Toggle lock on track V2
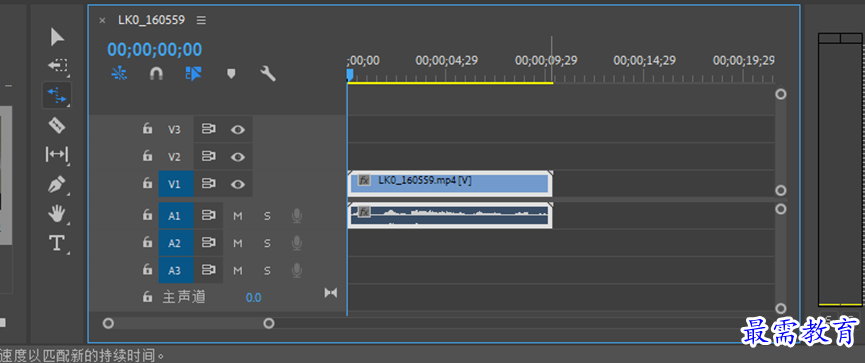 coord(147,156)
